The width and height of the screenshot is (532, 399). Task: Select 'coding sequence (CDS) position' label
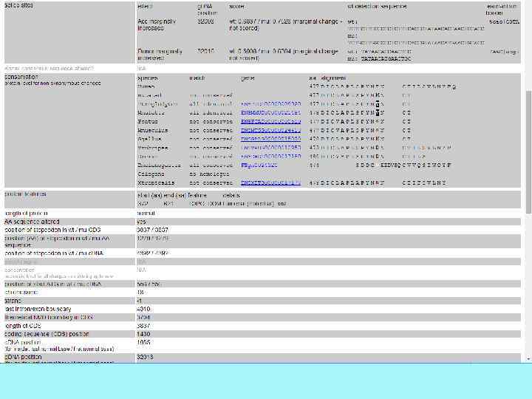point(47,334)
